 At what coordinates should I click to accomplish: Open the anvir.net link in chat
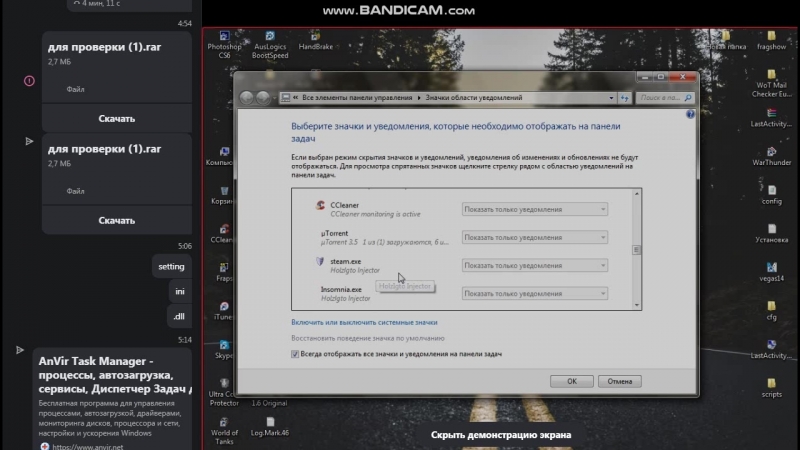pos(87,446)
